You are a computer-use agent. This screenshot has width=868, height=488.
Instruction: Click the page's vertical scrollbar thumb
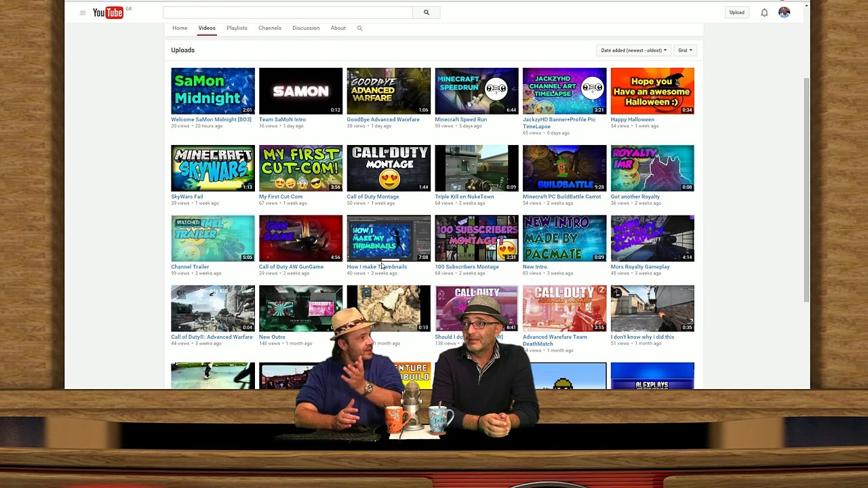[806, 190]
